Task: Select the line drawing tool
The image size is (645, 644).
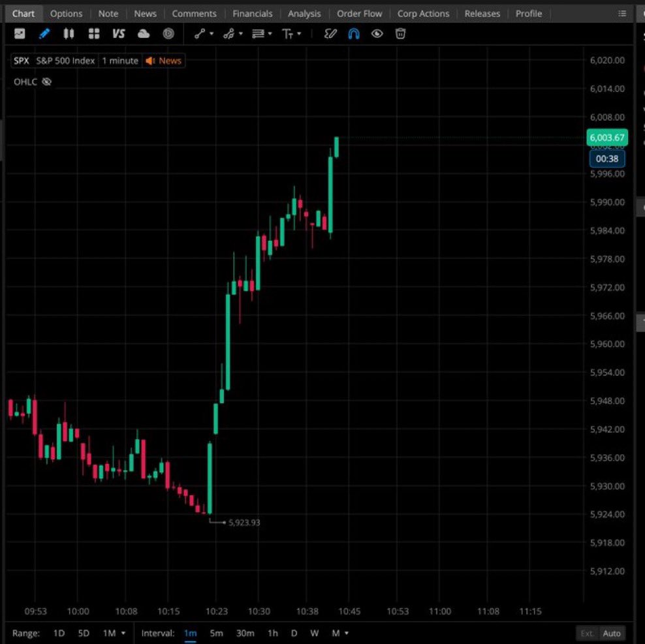Action: pos(200,34)
